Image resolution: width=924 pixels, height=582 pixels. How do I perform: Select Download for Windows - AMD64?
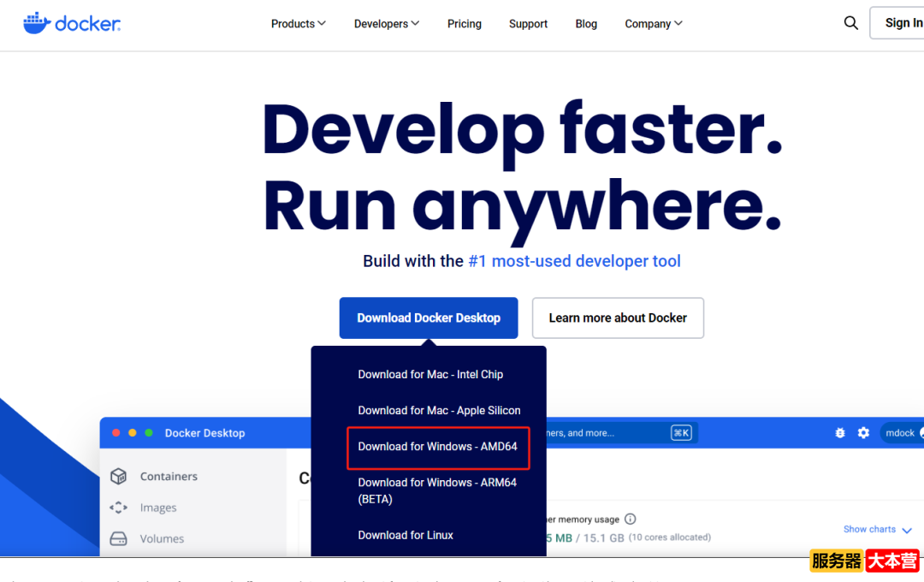point(438,447)
